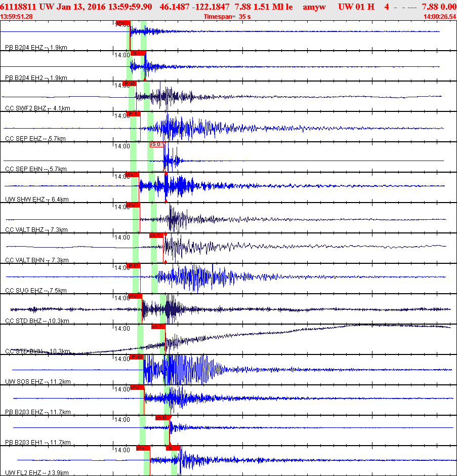Viewport: 457px width, 476px height.
Task: Select the CC SWF2 BHZ -- 4.1km label
Action: tap(37, 108)
